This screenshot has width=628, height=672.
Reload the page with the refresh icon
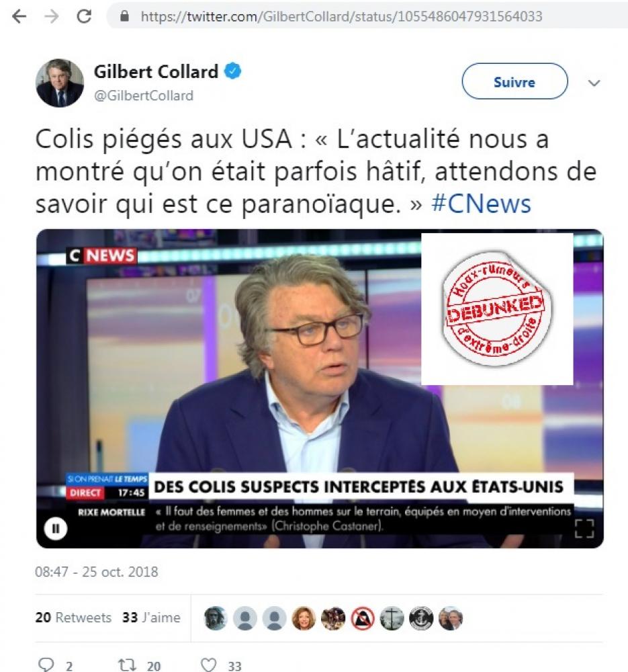84,16
